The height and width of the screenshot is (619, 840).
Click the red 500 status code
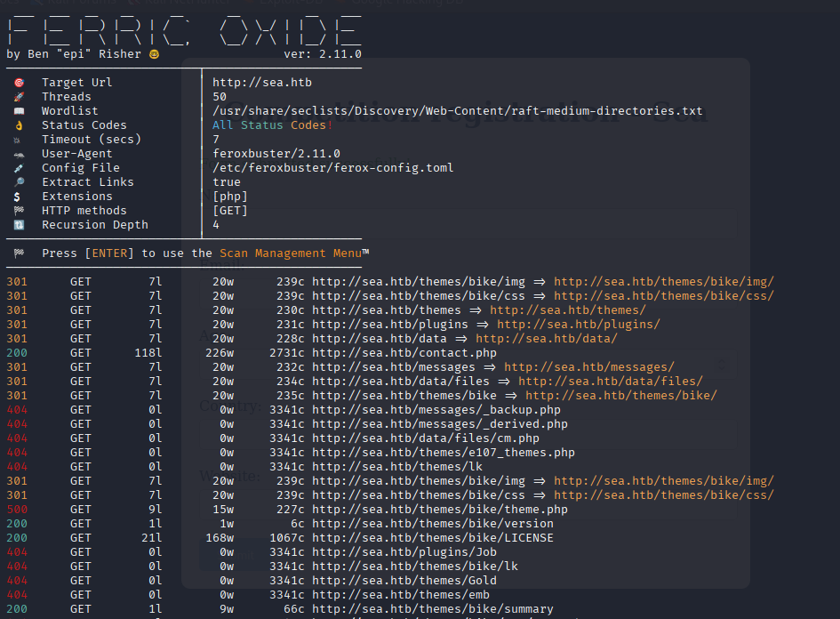(17, 510)
